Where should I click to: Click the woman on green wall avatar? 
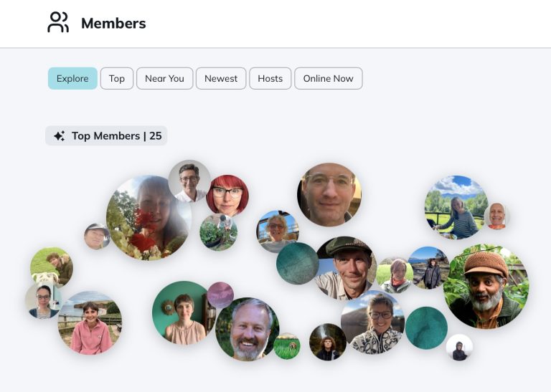(x=183, y=313)
